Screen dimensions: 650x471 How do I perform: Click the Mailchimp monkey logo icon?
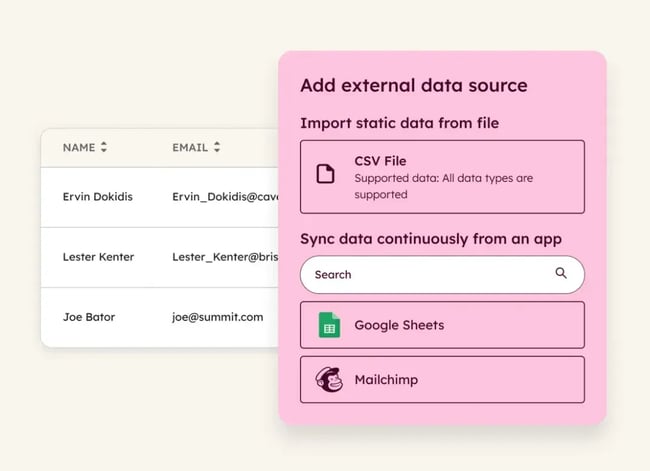pyautogui.click(x=329, y=379)
